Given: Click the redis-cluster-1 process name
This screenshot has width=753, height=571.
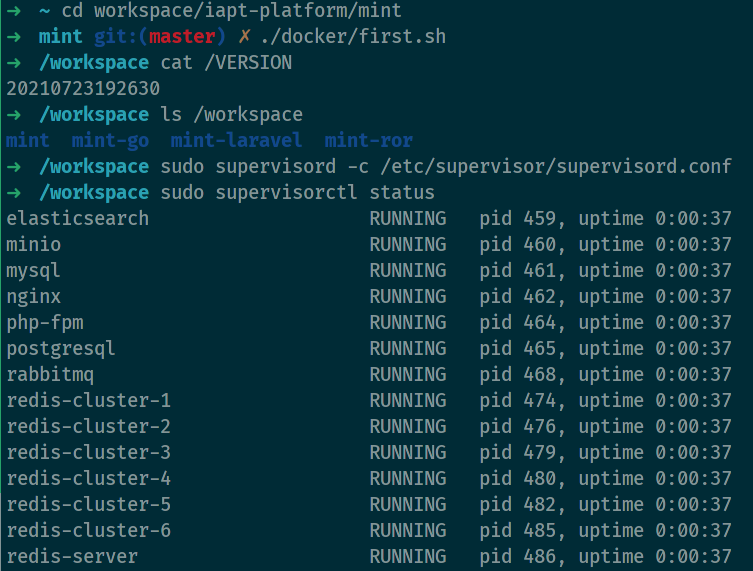Looking at the screenshot, I should point(88,401).
